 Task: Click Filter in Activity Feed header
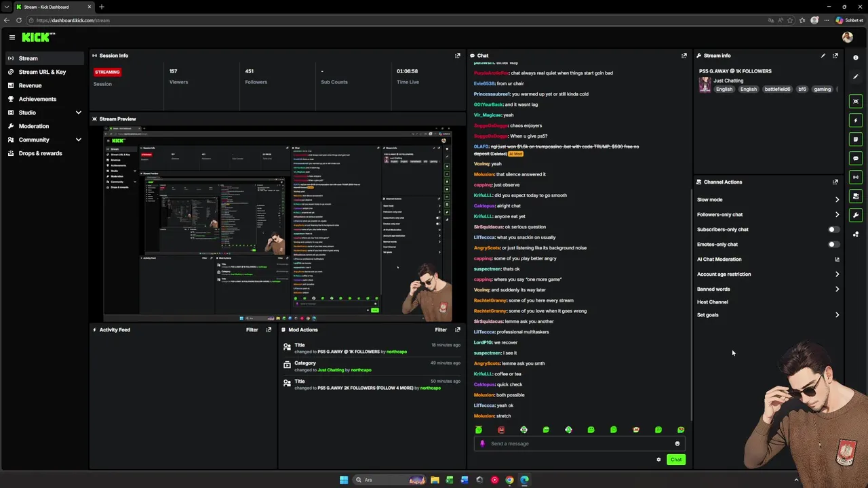[252, 329]
